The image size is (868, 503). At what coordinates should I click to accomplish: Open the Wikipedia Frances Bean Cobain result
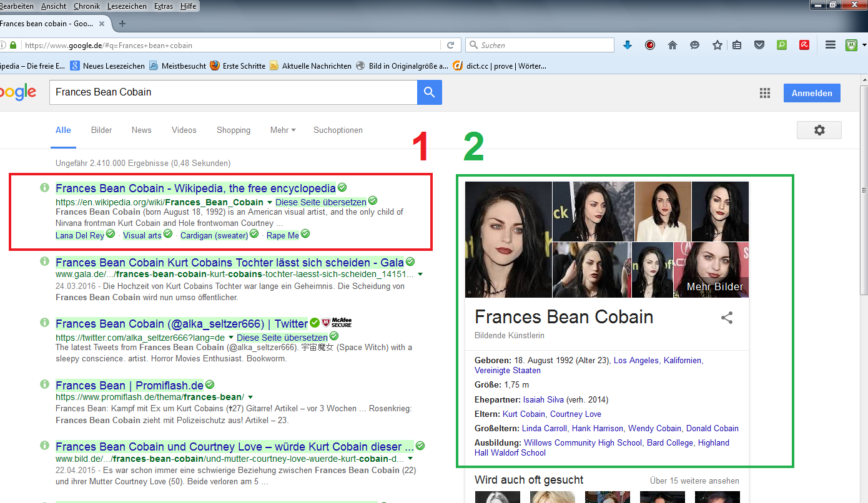point(195,188)
